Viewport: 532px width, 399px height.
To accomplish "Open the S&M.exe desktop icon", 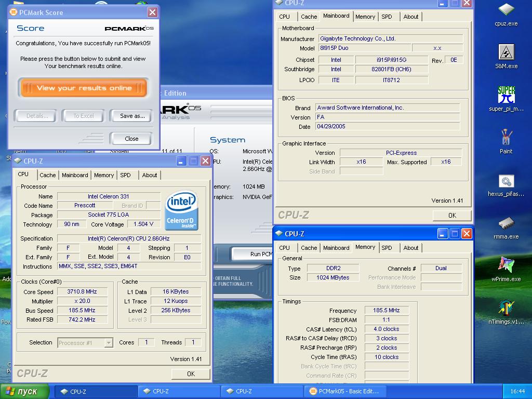I will tap(506, 56).
